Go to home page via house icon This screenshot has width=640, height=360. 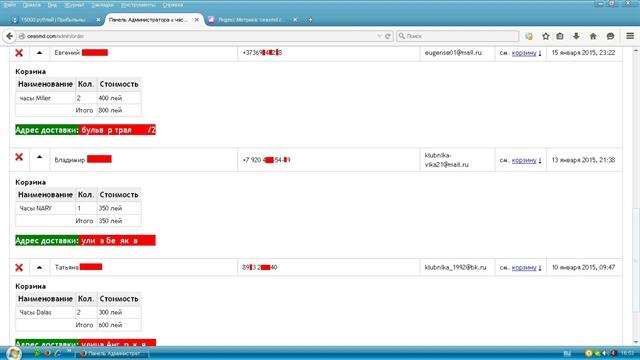click(593, 36)
